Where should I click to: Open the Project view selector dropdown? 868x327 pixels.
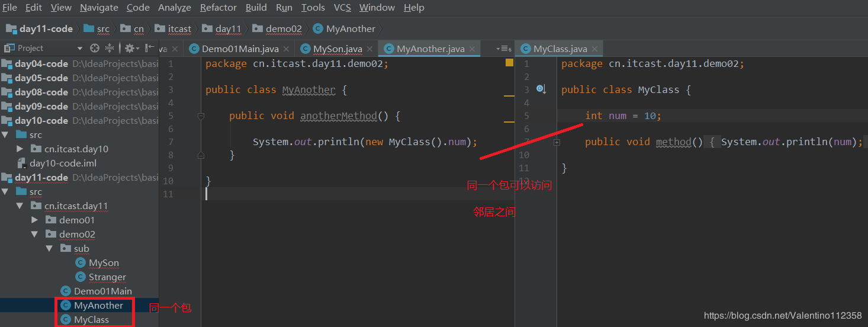click(80, 48)
